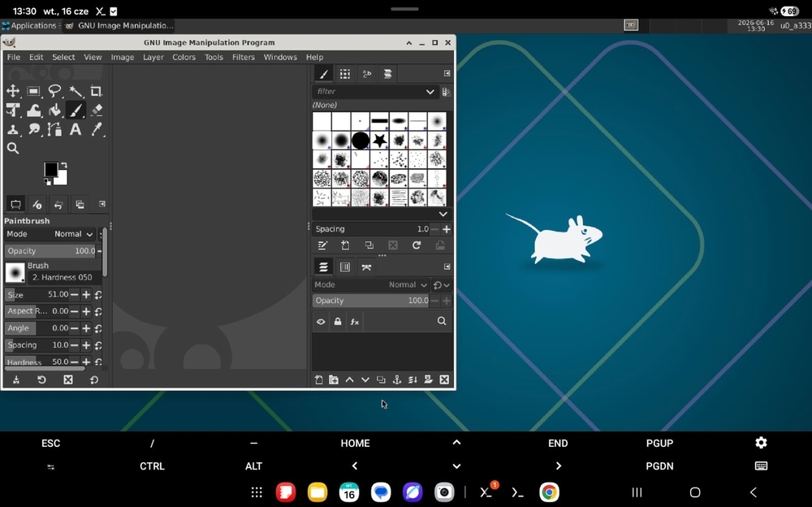Click the merge down layers icon
812x507 pixels.
point(412,380)
